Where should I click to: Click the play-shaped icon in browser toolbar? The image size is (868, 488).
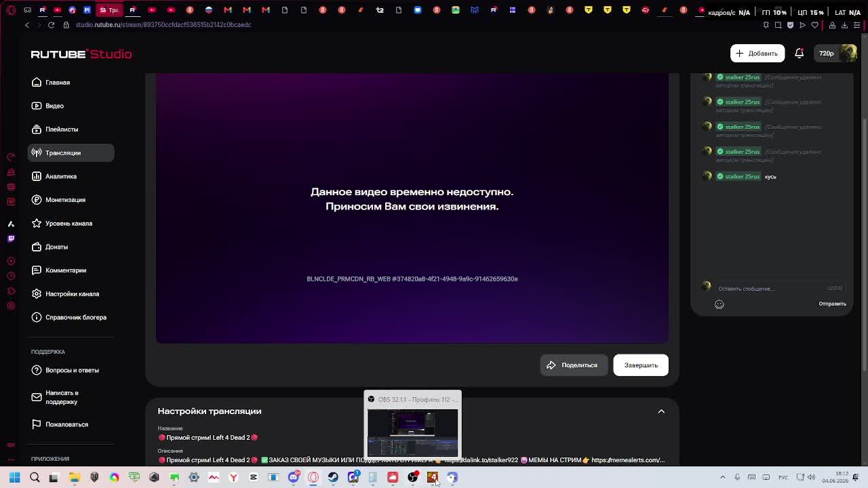(x=802, y=25)
